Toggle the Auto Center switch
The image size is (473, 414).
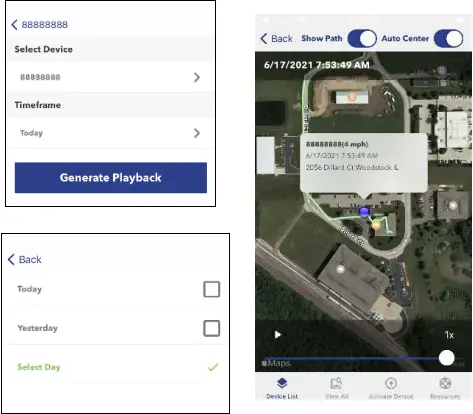pyautogui.click(x=449, y=39)
